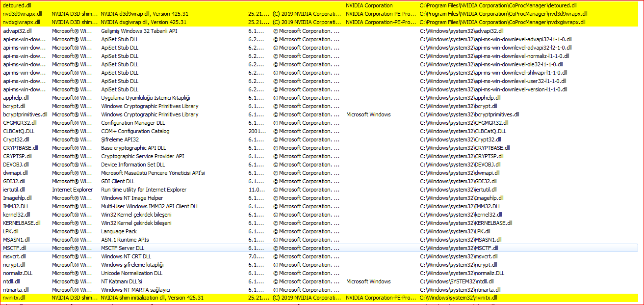Click the IMM32.DLL name cell

[x=16, y=206]
